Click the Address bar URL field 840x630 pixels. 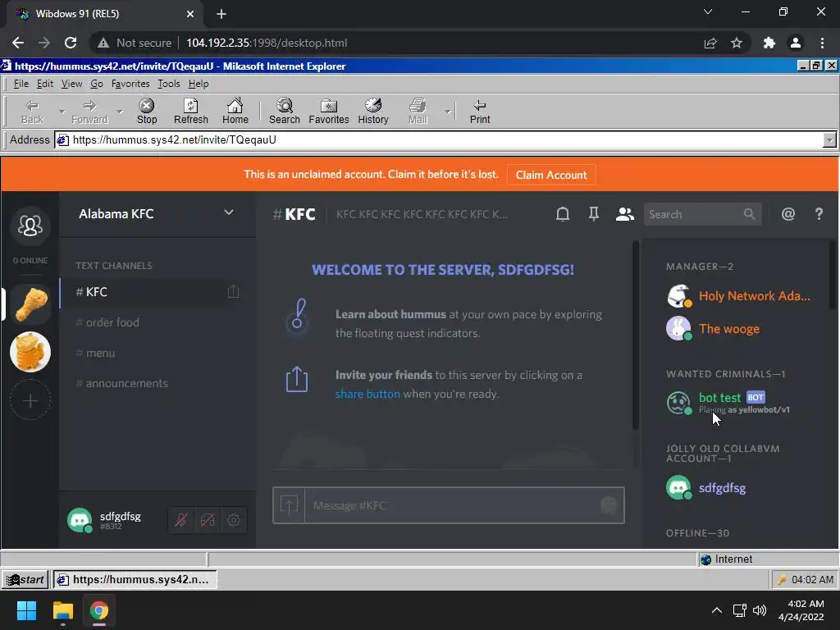pyautogui.click(x=438, y=139)
